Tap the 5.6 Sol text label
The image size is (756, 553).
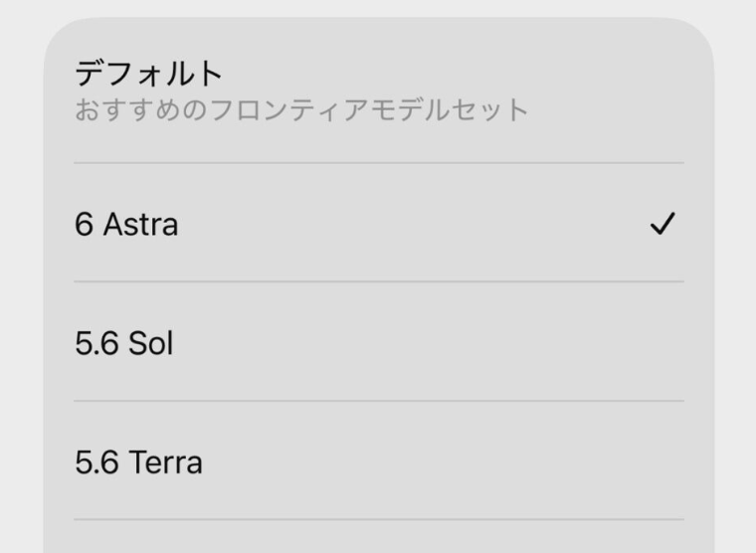124,343
